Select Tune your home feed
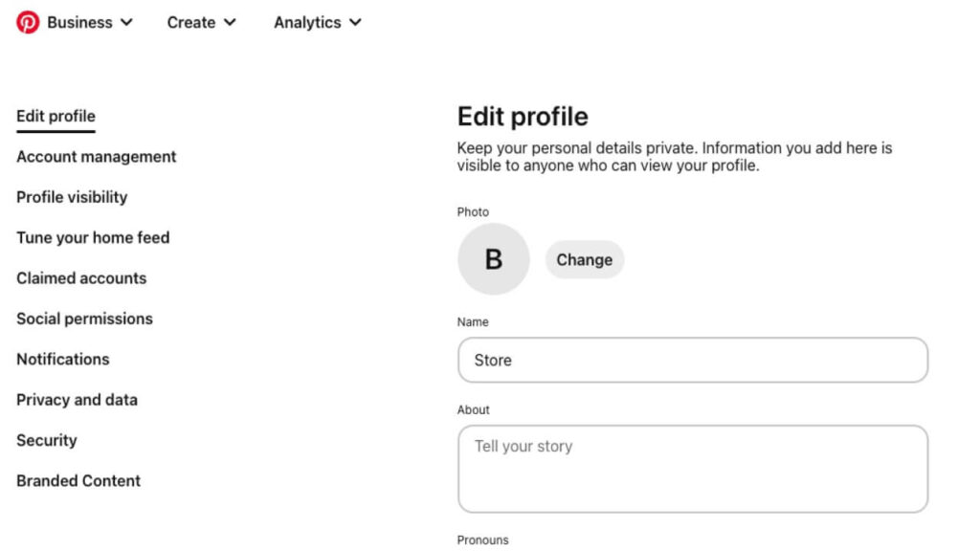Viewport: 980px width, 551px height. [93, 238]
